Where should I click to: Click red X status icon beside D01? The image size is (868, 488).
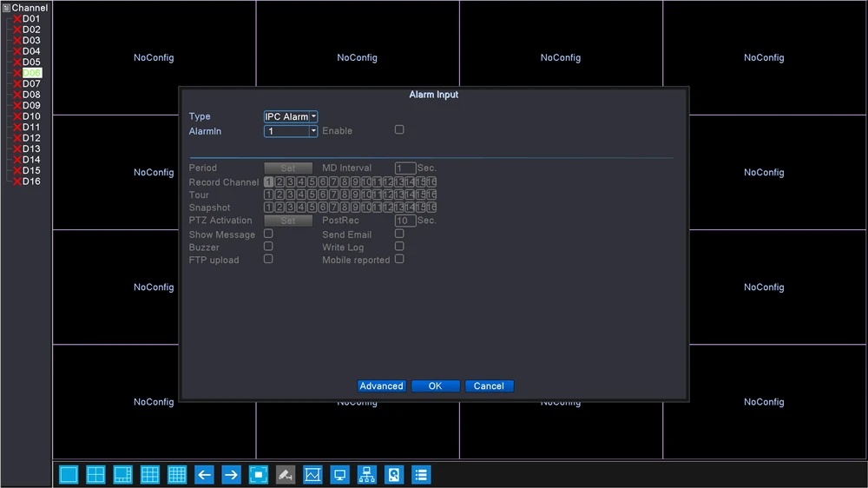(17, 19)
